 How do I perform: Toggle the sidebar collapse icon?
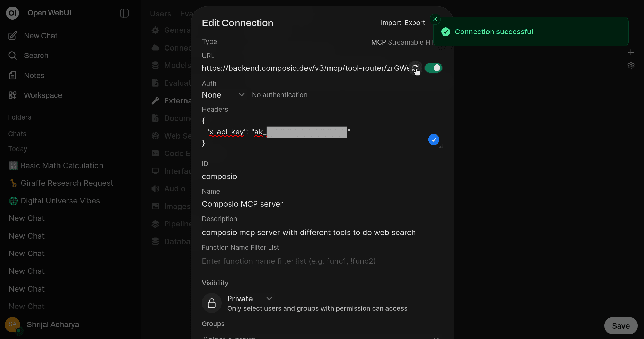(125, 13)
